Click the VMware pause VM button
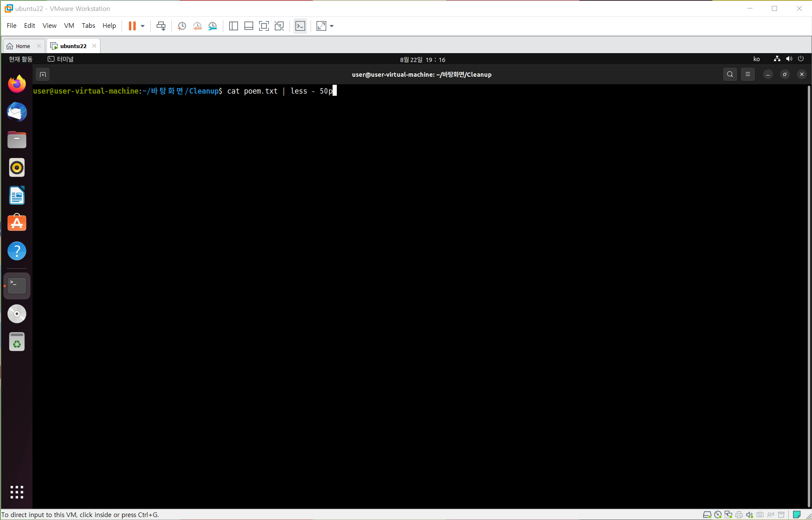 pyautogui.click(x=132, y=26)
